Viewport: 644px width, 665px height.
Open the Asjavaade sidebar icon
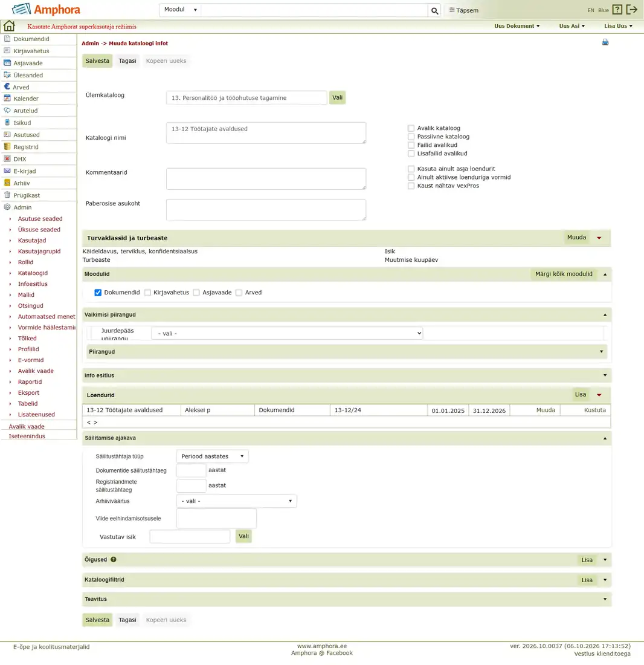coord(7,63)
